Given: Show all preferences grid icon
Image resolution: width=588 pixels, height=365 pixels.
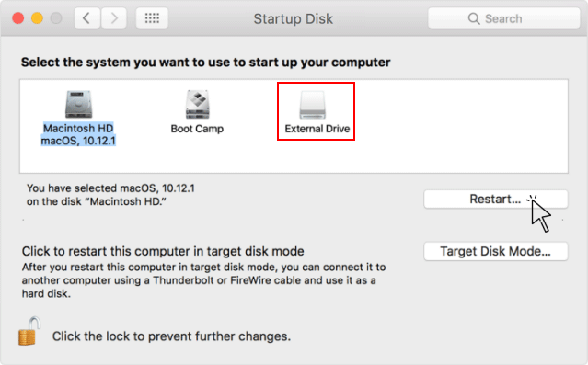Looking at the screenshot, I should click(x=152, y=18).
